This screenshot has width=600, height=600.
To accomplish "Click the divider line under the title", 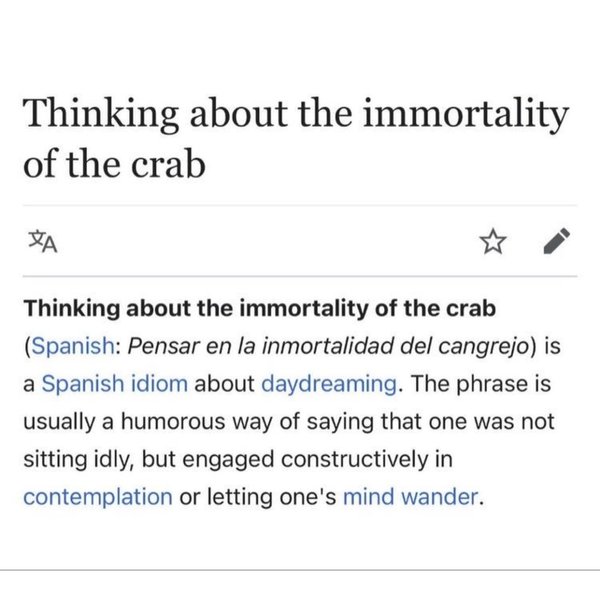I will tap(300, 206).
